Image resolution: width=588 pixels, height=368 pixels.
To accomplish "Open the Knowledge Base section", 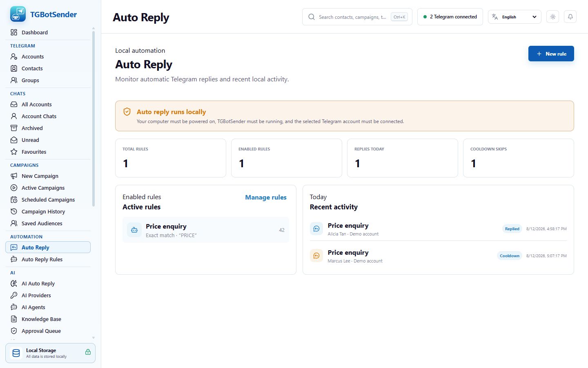I will click(48, 319).
